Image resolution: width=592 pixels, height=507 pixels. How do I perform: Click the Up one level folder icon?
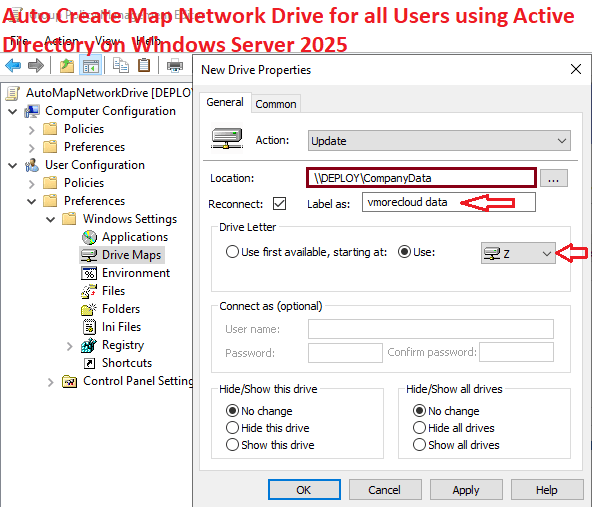coord(67,66)
